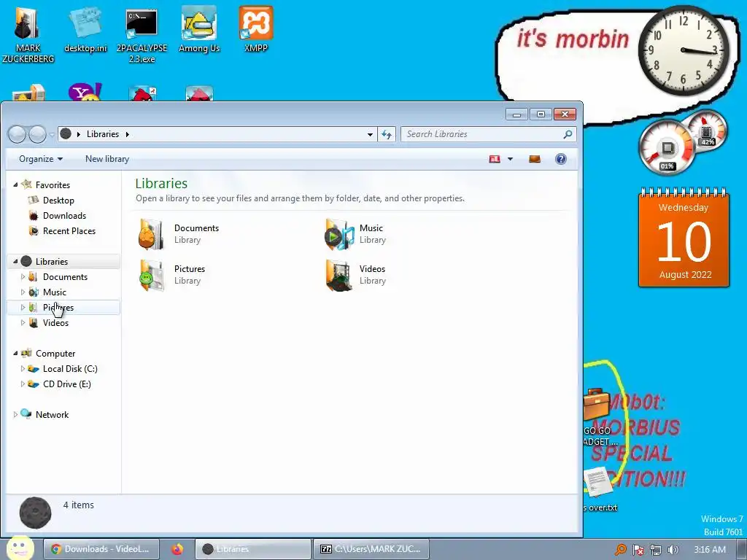Select Recent Places under Favorites
The height and width of the screenshot is (560, 747).
69,231
